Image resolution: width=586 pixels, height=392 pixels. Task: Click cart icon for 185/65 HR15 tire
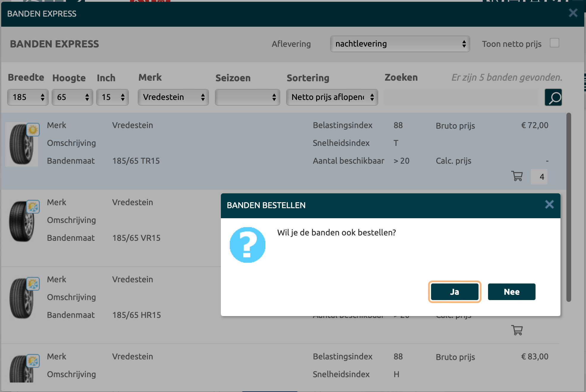[517, 330]
